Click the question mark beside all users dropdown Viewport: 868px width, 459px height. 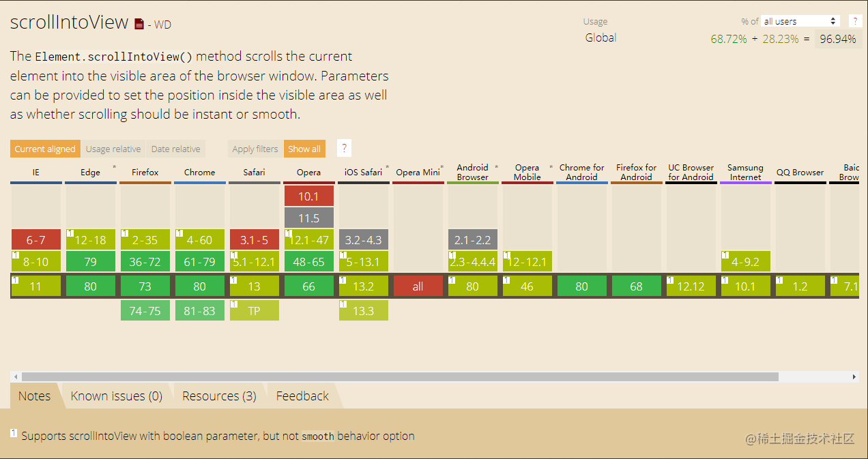(x=854, y=21)
